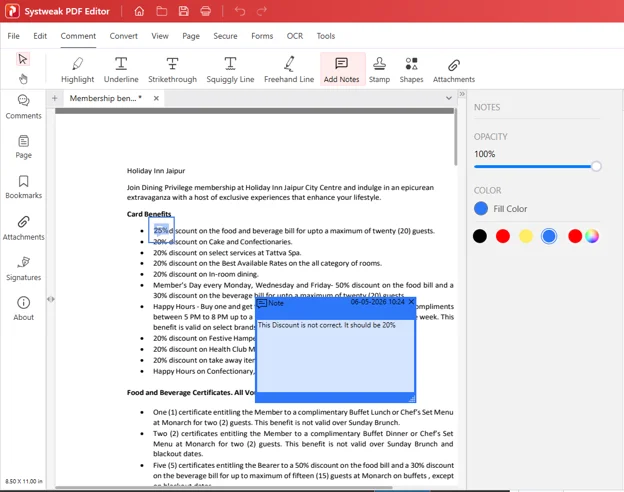Select the arrow pointer tool
Viewport: 624px width, 492px height.
tap(23, 59)
